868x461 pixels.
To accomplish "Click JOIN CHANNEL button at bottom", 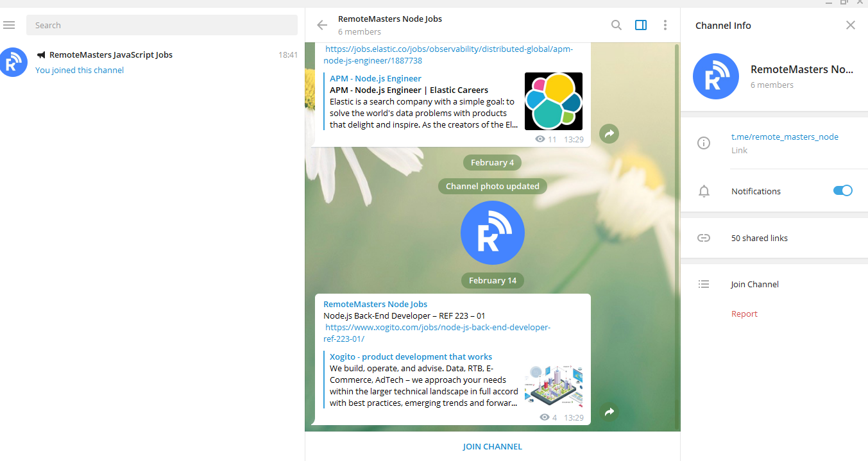I will point(493,446).
